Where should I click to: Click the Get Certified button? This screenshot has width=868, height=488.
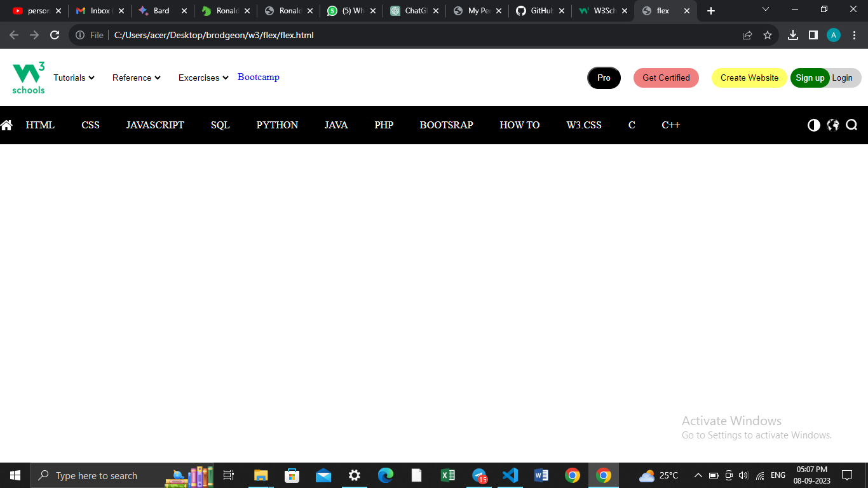coord(666,78)
